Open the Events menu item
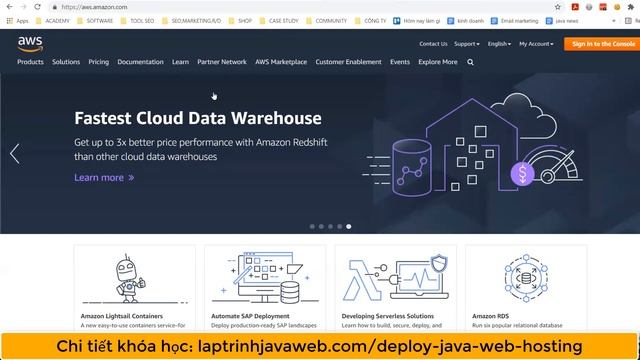The image size is (640, 360). tap(400, 62)
